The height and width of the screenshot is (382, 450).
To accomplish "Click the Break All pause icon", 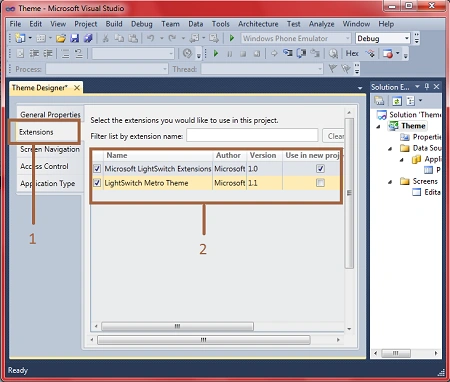I will (230, 54).
